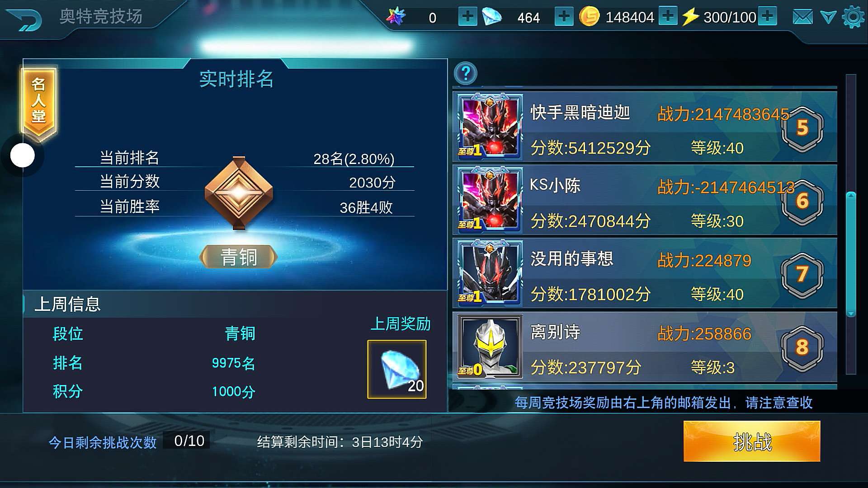The image size is (868, 488).
Task: Select the KS小陈 ranking entry
Action: point(645,200)
